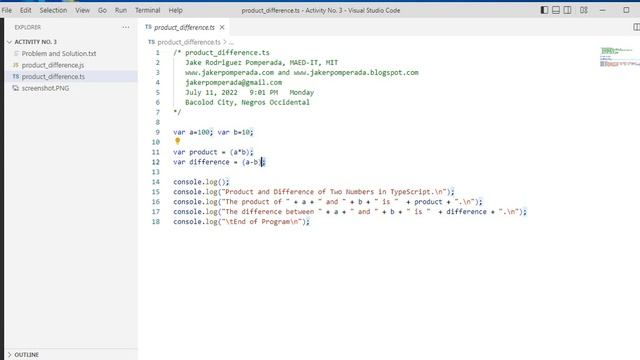Click empty console.log(); statement
The width and height of the screenshot is (640, 360).
tap(201, 182)
